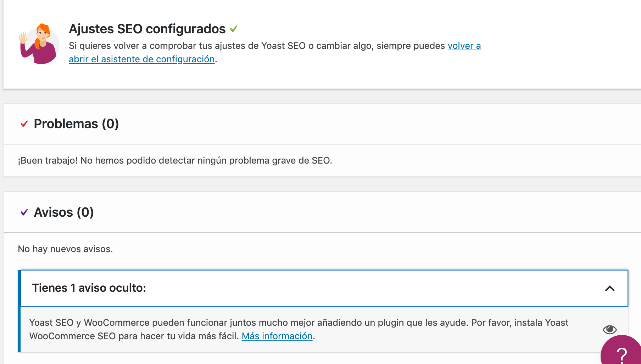This screenshot has height=364, width=641.
Task: Click the purple checkmark next to Avisos
Action: [x=24, y=212]
